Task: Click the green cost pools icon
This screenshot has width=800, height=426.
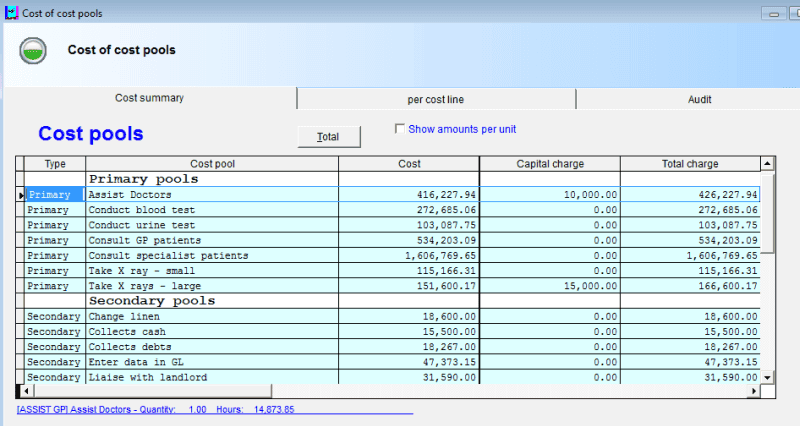Action: [x=33, y=50]
